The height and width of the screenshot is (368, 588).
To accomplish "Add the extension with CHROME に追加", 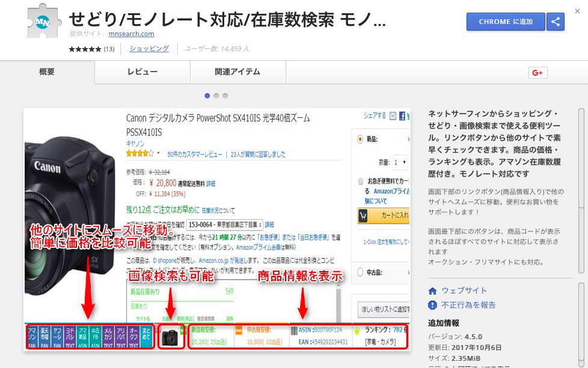I will pos(506,22).
